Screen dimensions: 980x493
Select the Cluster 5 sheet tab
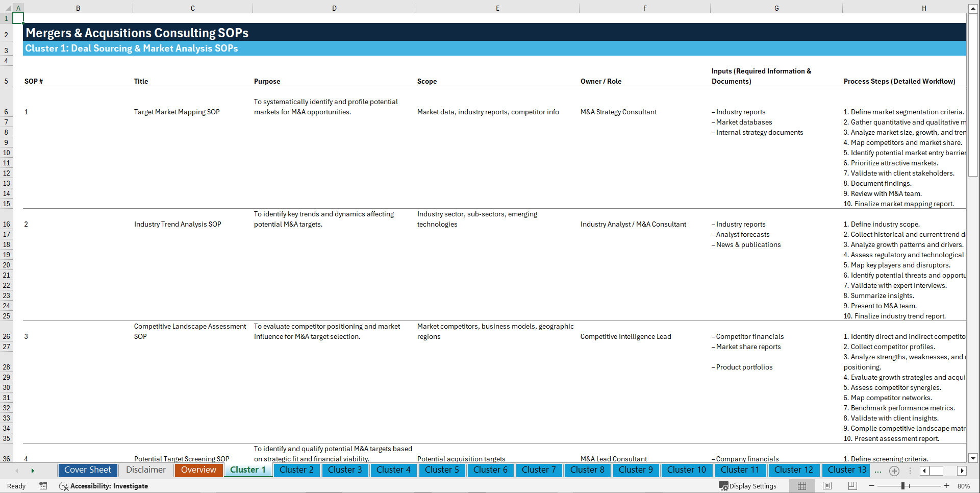click(442, 470)
